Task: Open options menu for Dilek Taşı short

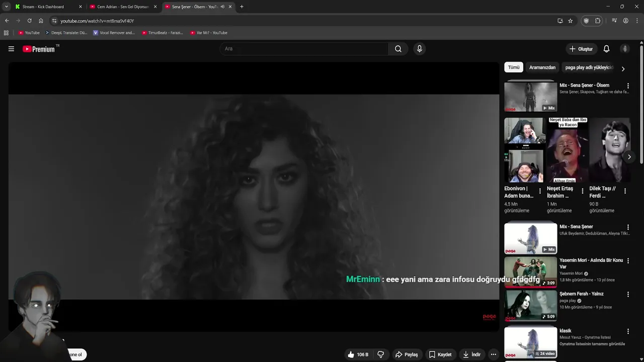Action: pyautogui.click(x=625, y=191)
